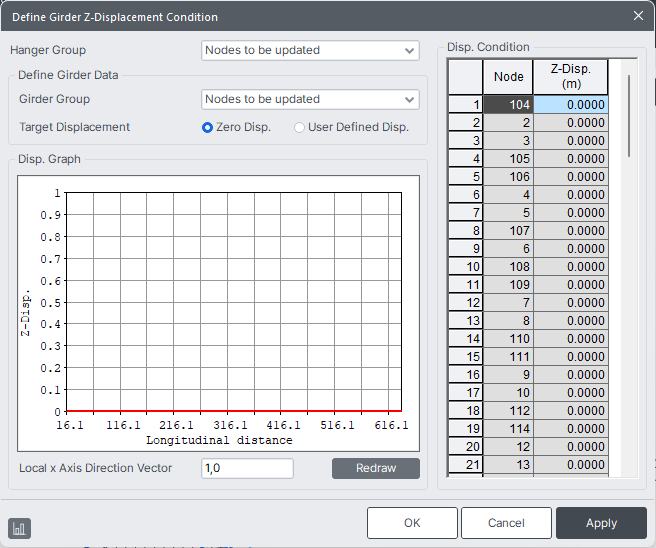Click the Redraw button
This screenshot has height=548, width=656.
coord(376,468)
